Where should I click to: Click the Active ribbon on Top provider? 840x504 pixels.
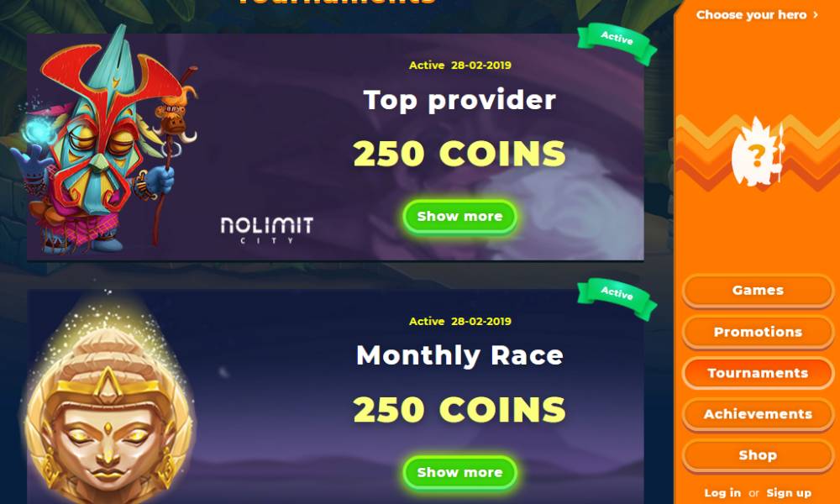[x=617, y=44]
